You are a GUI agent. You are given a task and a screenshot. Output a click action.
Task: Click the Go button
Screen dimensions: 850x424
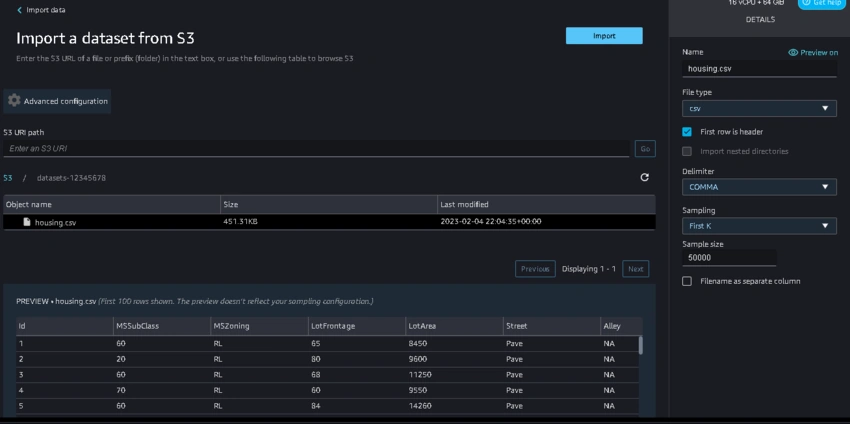(645, 149)
